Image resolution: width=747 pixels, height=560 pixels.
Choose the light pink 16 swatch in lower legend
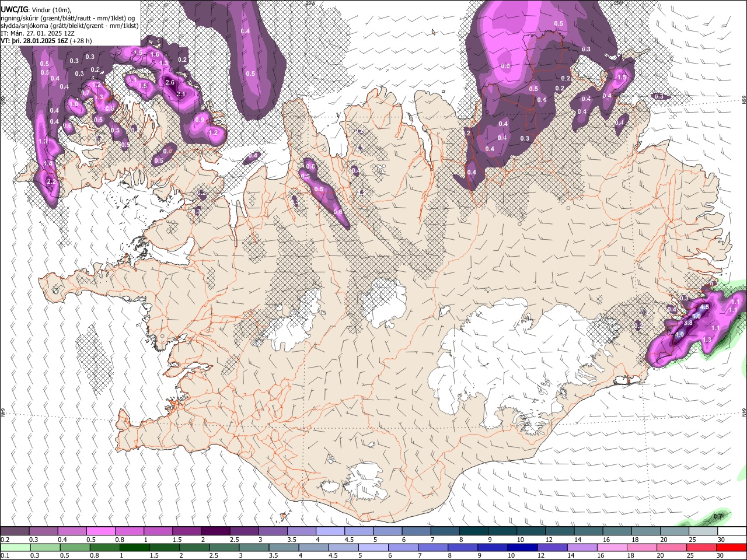[x=612, y=547]
